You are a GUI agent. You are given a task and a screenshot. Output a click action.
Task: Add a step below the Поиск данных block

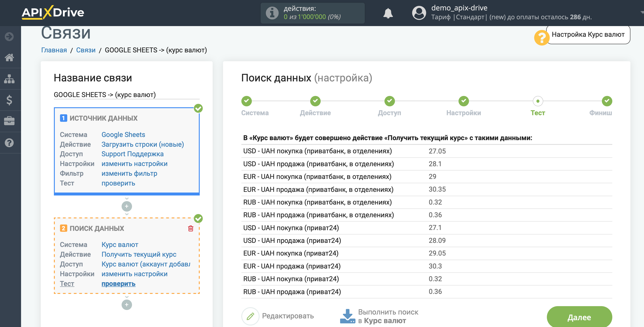pyautogui.click(x=127, y=305)
